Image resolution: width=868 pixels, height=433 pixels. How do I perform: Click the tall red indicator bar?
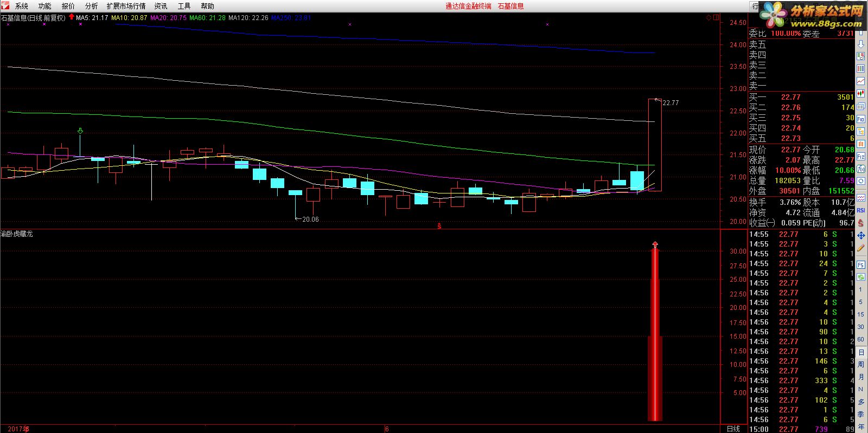655,335
